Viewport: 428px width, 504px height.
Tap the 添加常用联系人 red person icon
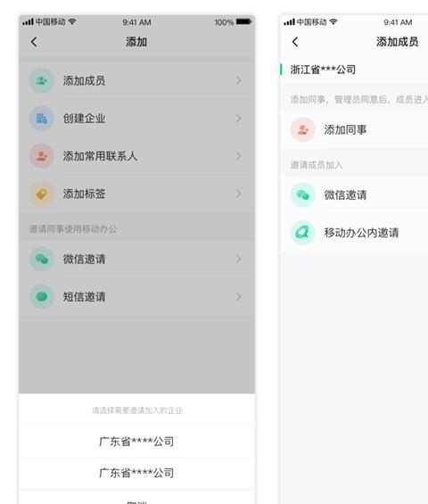[41, 156]
